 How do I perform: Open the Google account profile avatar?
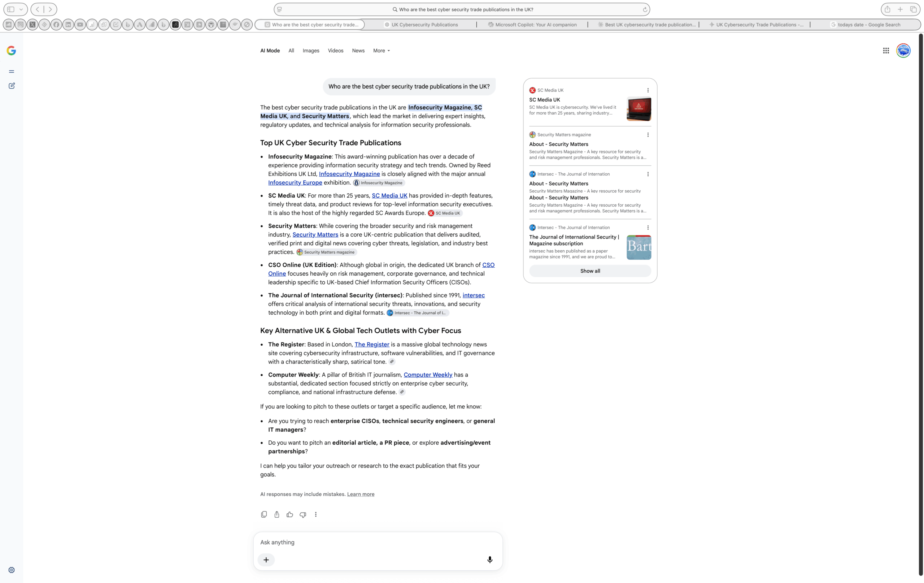click(x=903, y=51)
